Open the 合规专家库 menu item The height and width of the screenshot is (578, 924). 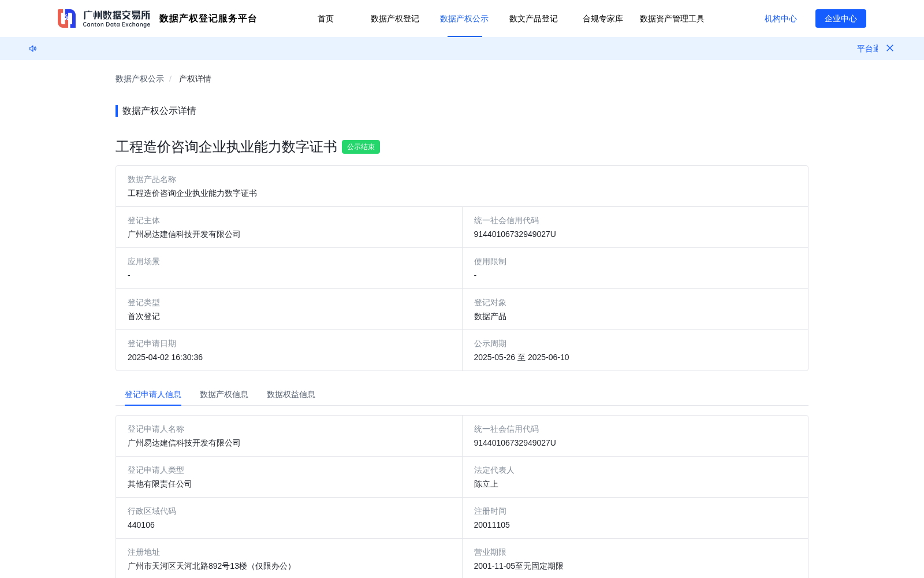tap(603, 18)
